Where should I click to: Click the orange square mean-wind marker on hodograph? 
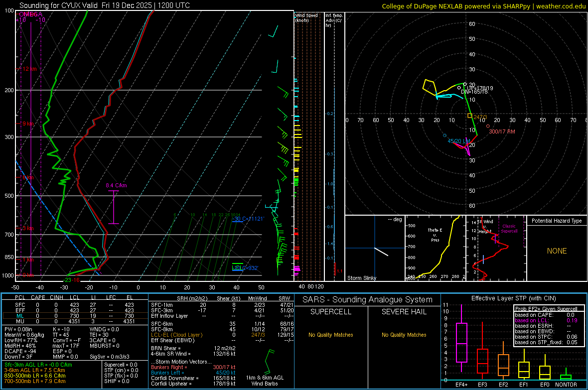470,116
